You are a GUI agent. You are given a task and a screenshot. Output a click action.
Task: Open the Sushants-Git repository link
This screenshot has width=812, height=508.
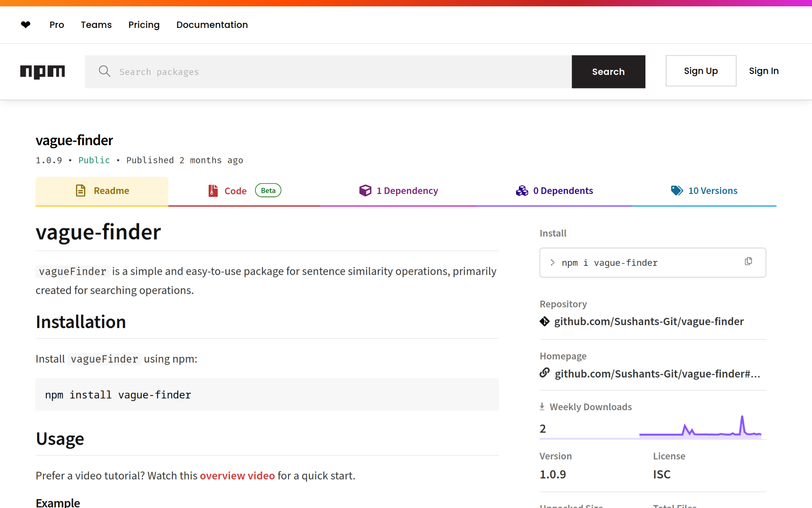[649, 322]
